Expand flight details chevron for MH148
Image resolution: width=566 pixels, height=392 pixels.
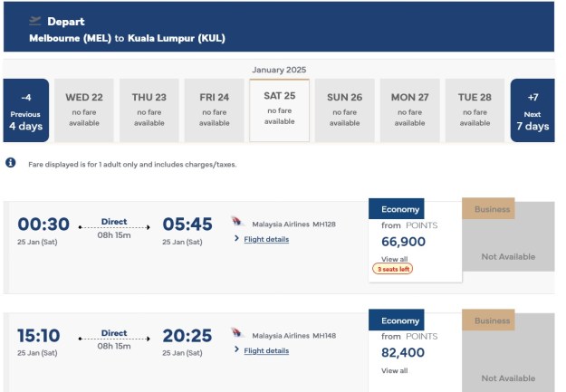tap(236, 350)
